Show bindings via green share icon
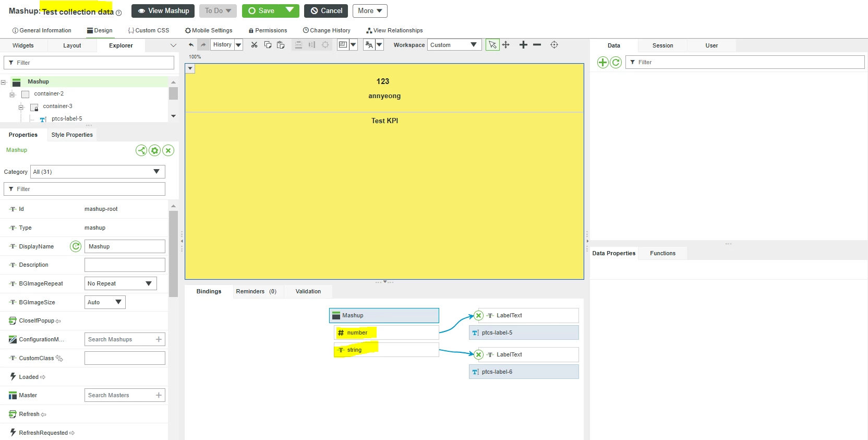Viewport: 868px width, 440px height. [141, 150]
